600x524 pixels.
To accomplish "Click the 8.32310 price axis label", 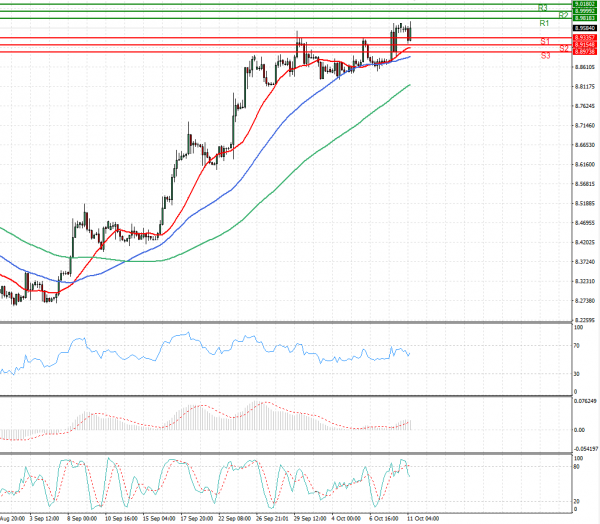I will [x=585, y=281].
